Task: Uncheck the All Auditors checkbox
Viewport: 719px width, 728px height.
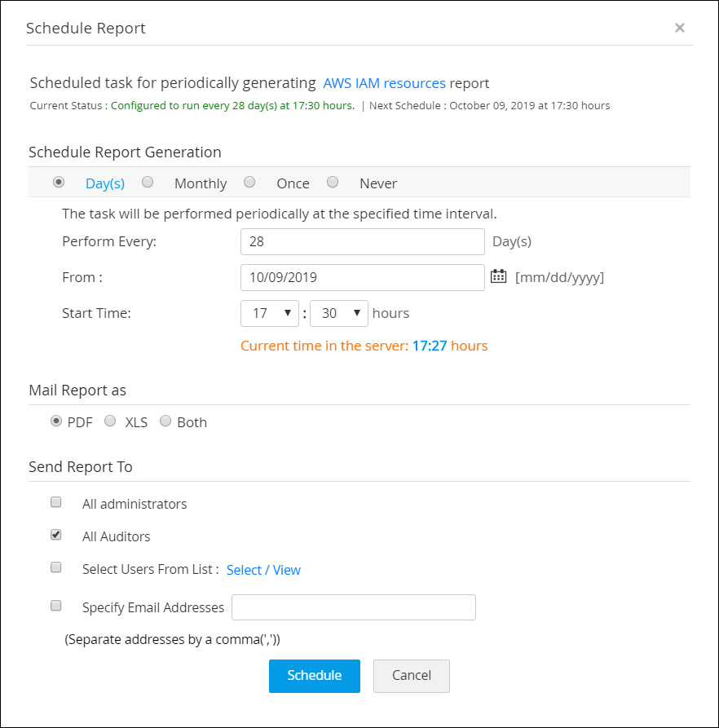Action: 56,535
